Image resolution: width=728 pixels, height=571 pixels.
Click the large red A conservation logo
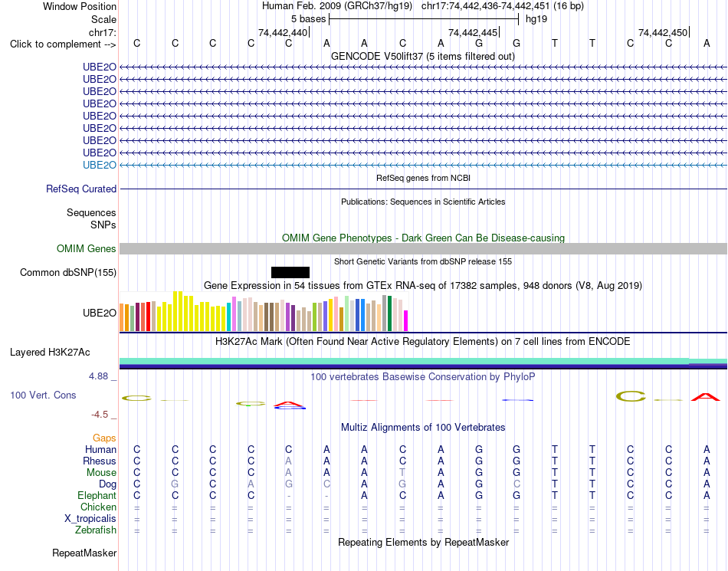pos(706,397)
